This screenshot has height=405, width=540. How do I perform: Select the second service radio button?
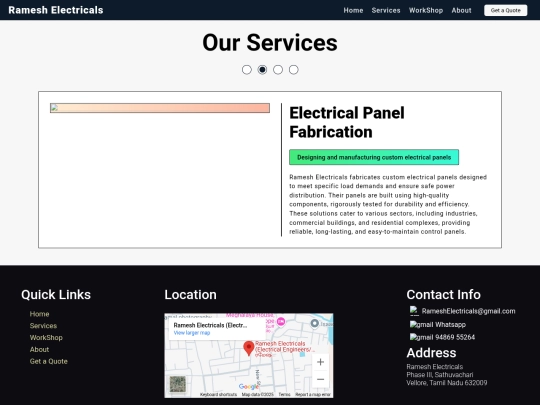[x=262, y=70]
